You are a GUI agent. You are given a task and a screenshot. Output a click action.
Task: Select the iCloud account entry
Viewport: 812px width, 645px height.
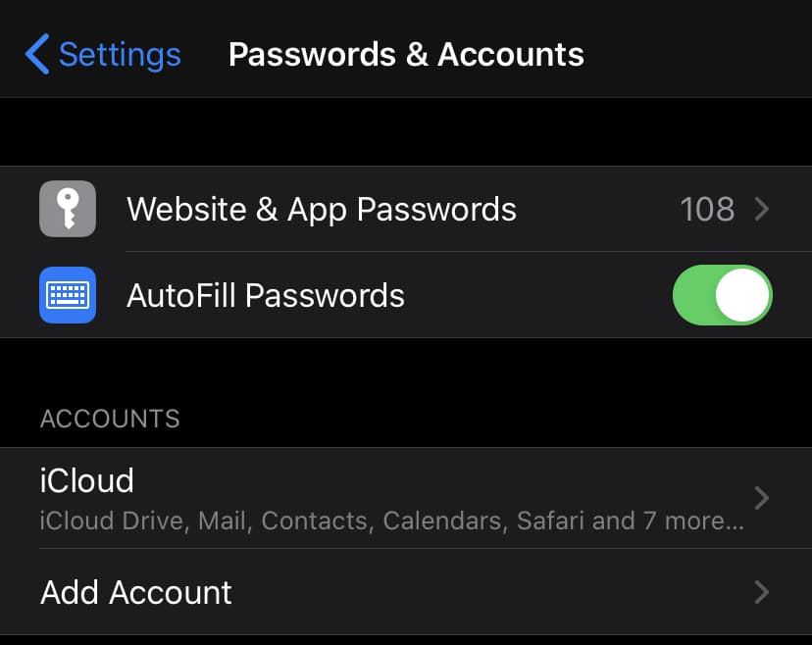point(87,480)
